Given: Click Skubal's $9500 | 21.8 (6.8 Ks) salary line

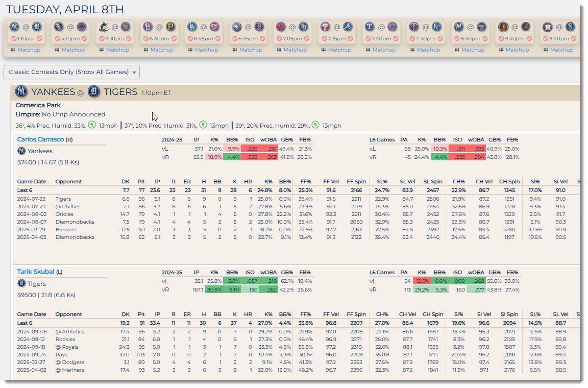Looking at the screenshot, I should (46, 295).
